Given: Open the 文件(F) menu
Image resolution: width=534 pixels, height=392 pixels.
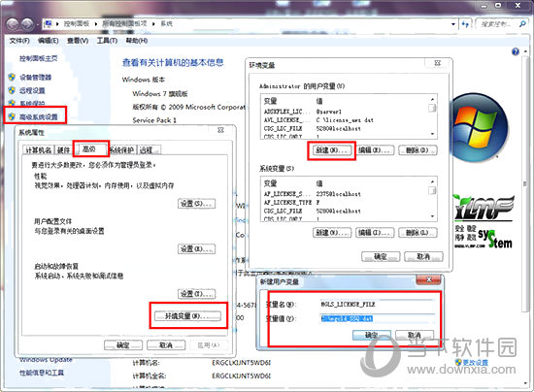Looking at the screenshot, I should (x=19, y=41).
